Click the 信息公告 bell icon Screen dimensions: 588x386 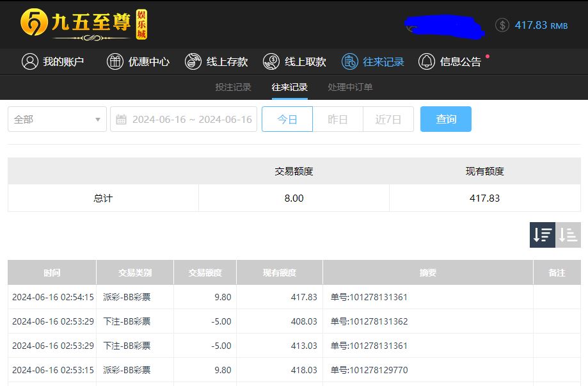point(427,61)
